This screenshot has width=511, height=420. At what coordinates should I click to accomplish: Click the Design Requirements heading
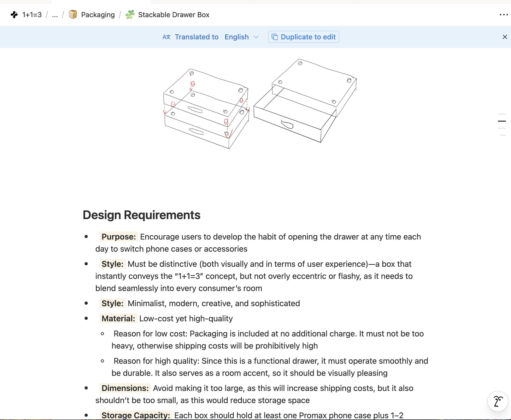click(141, 215)
